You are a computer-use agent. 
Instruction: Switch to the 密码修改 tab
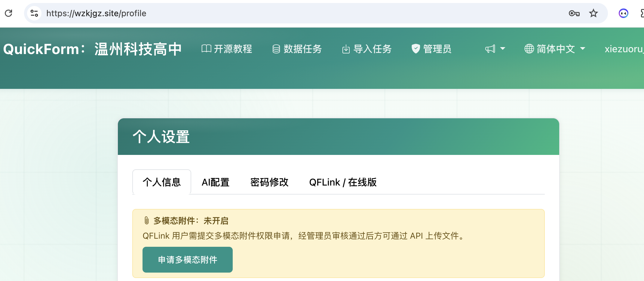tap(269, 182)
